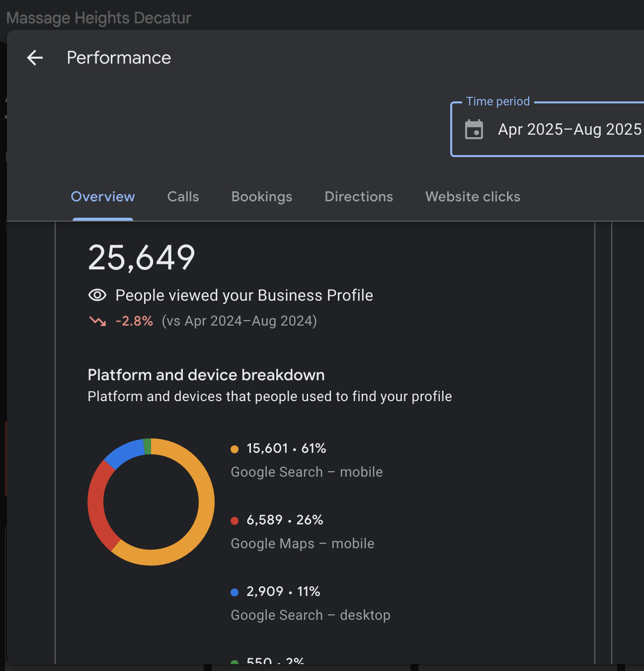Click the 25,649 profile views number
This screenshot has height=671, width=644.
tap(142, 258)
